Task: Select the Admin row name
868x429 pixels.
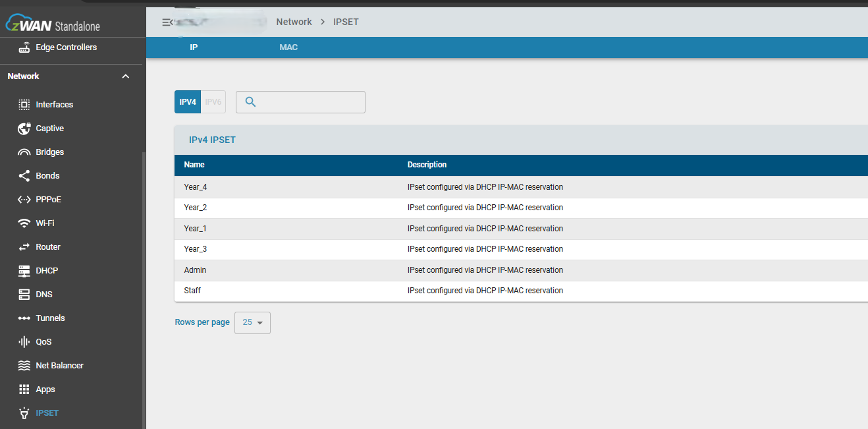Action: [195, 270]
